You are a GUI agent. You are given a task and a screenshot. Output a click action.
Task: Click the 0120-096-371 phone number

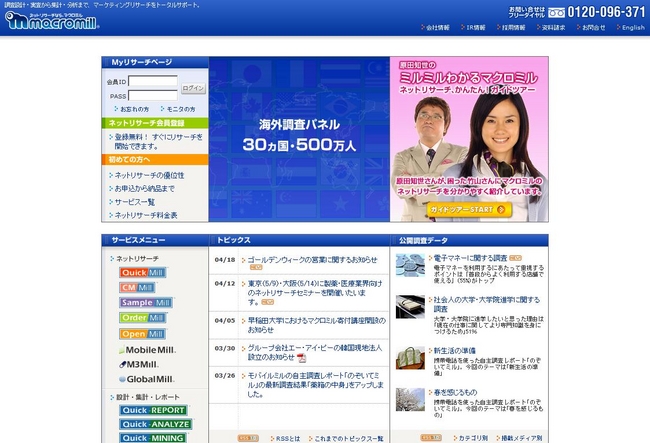(x=606, y=12)
